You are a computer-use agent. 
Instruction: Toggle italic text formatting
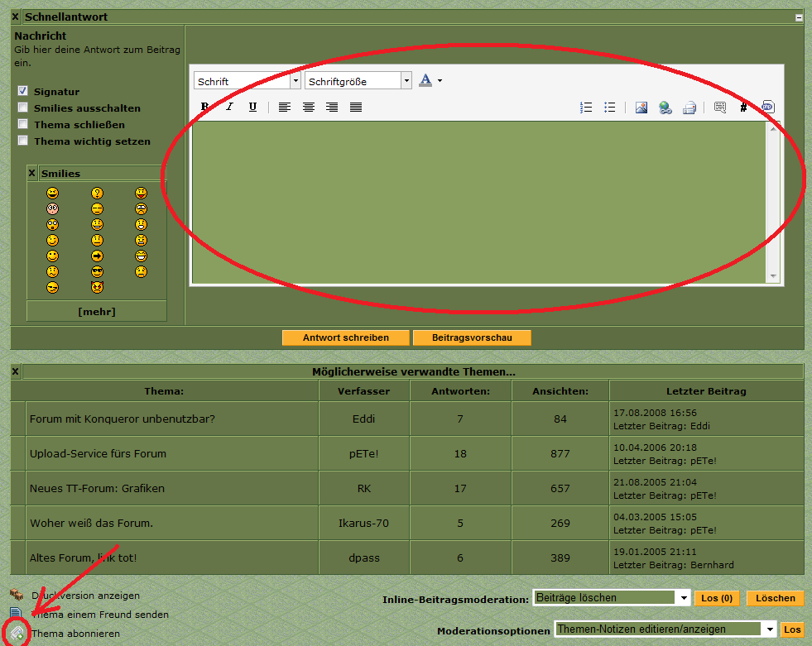[x=229, y=107]
